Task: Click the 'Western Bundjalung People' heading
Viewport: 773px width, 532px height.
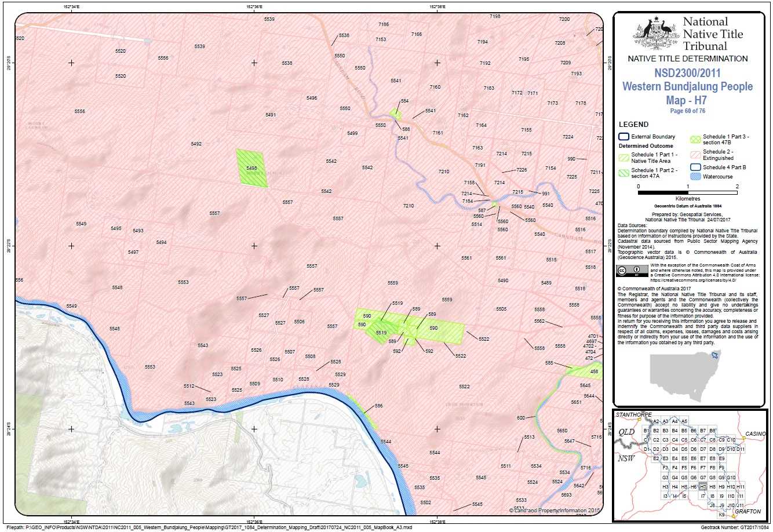Action: point(687,87)
